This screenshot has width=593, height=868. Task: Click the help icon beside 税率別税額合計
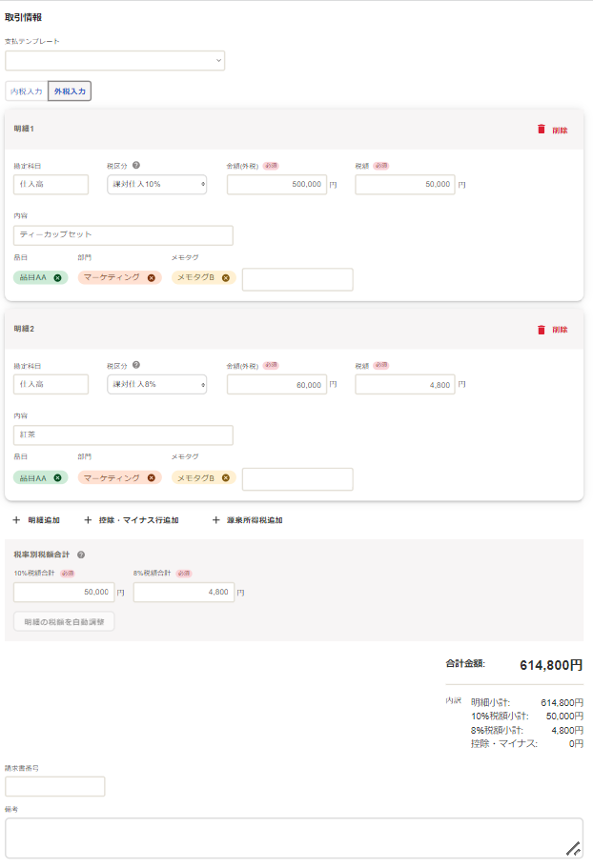[81, 555]
